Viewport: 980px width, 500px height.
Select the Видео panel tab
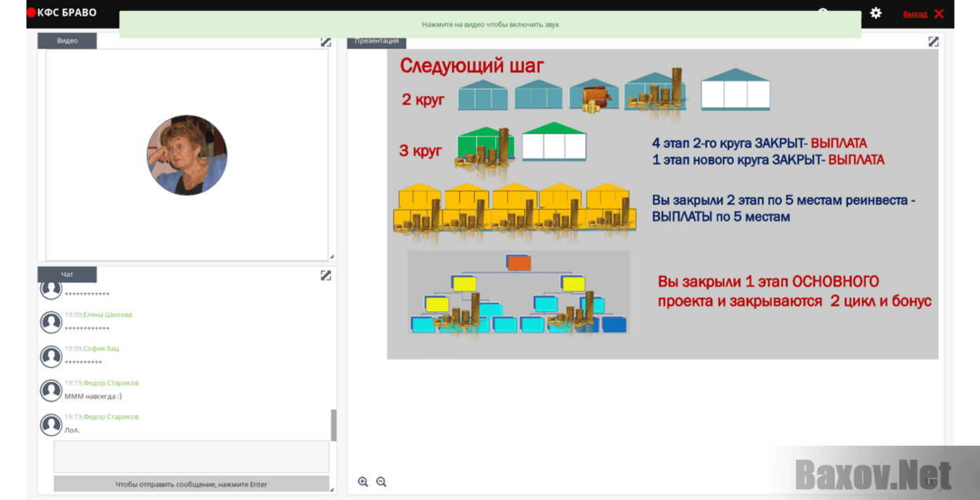click(x=68, y=41)
